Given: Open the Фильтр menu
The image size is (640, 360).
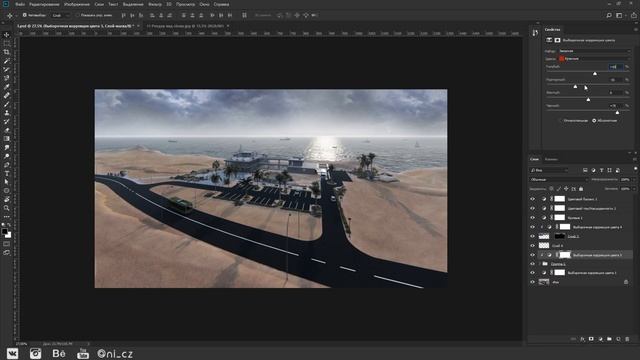Looking at the screenshot, I should pyautogui.click(x=155, y=4).
